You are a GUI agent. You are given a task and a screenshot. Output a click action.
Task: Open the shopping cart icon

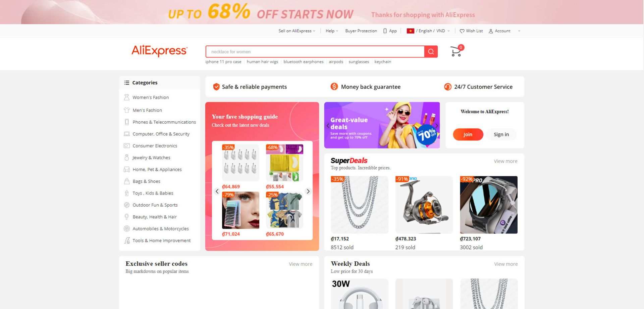click(x=456, y=51)
